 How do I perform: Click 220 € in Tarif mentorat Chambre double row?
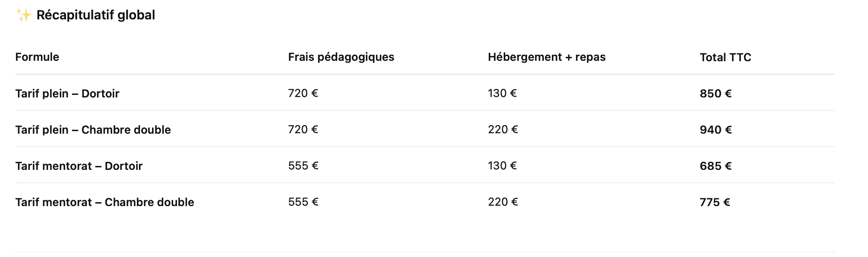click(502, 202)
